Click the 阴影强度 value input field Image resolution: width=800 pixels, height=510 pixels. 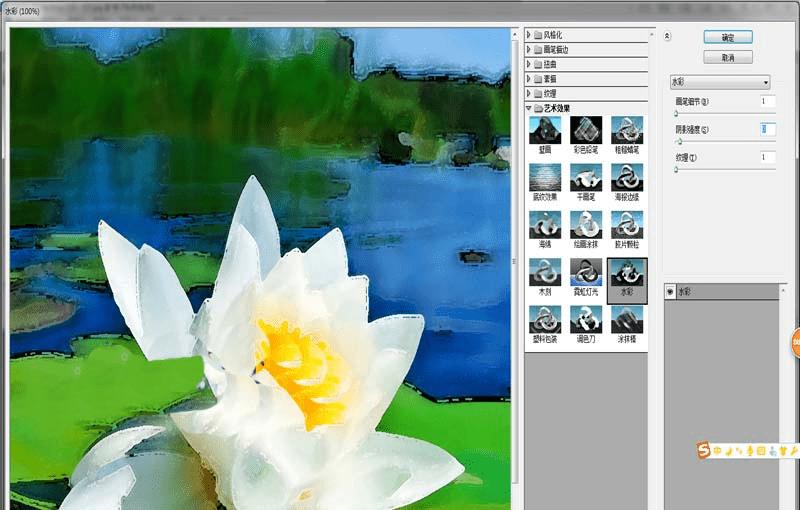click(x=767, y=130)
